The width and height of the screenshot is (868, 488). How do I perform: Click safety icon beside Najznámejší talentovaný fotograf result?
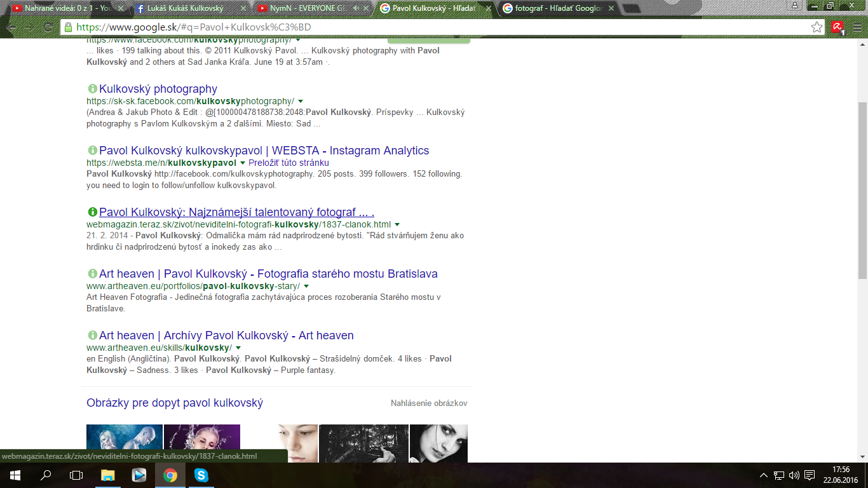click(92, 212)
